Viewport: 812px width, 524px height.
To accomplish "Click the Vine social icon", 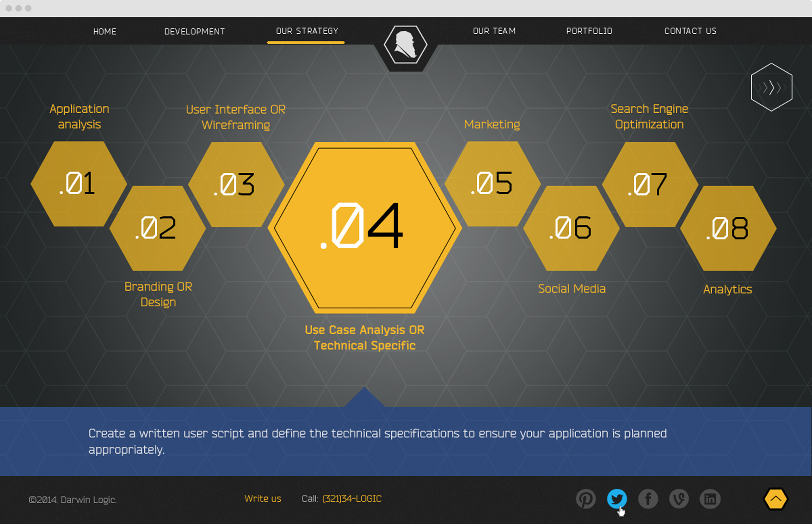I will [679, 499].
